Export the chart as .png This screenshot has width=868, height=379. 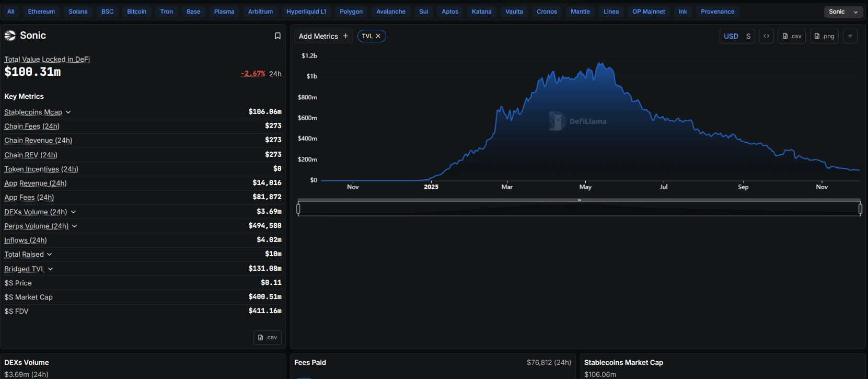824,36
